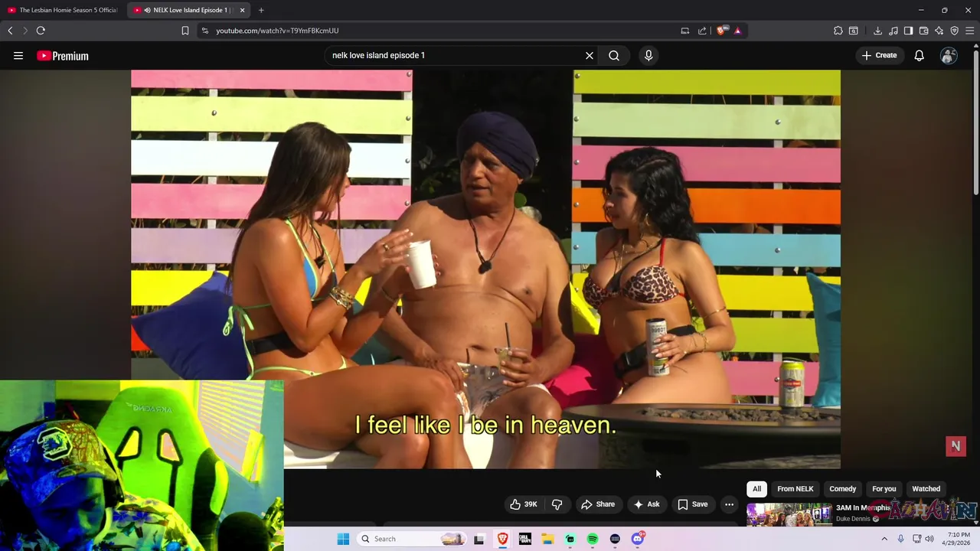
Task: Switch to 'The Lesbian Homie Season 5' tab
Action: click(63, 10)
